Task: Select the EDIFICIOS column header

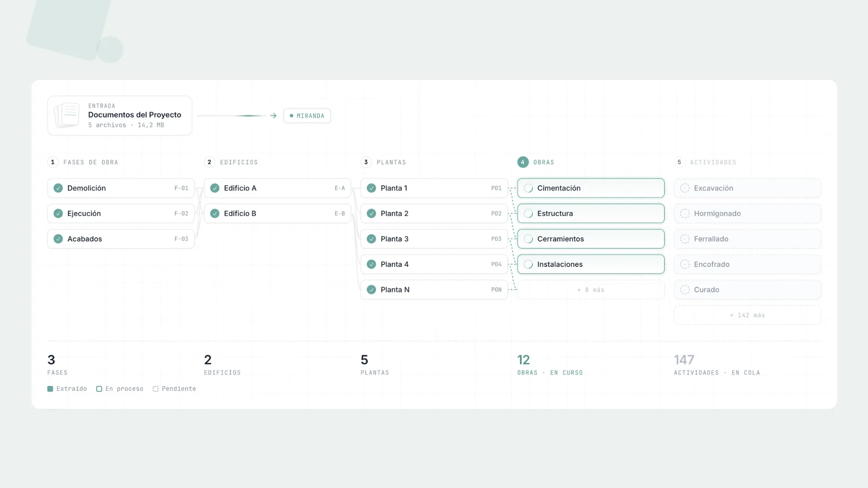Action: click(x=239, y=162)
